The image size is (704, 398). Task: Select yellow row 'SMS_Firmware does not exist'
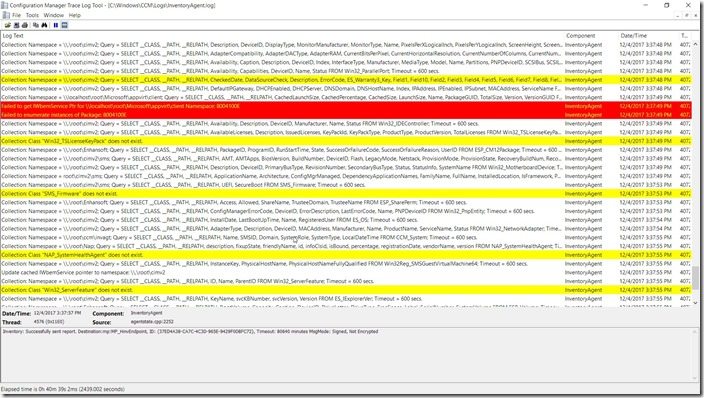pyautogui.click(x=346, y=194)
